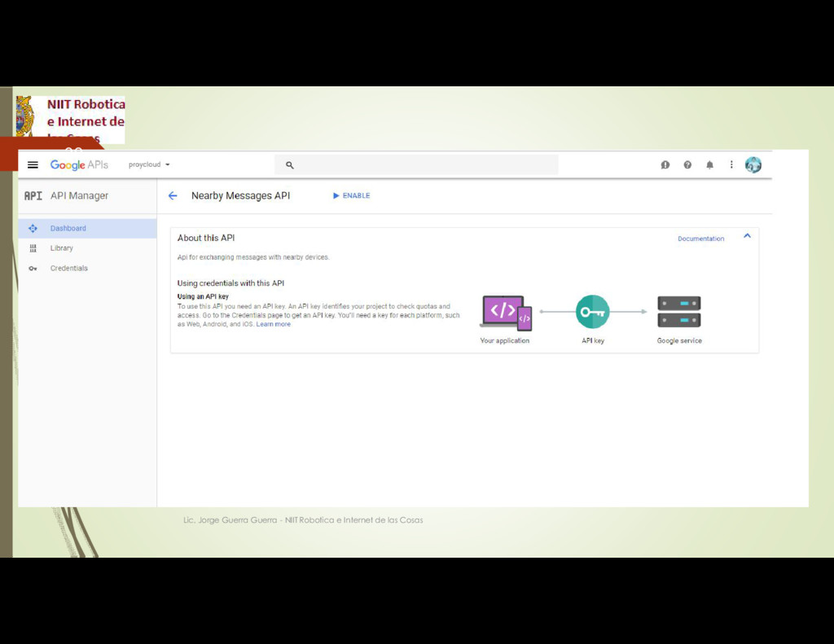Click the Your application illustration
The height and width of the screenshot is (644, 834).
[506, 313]
